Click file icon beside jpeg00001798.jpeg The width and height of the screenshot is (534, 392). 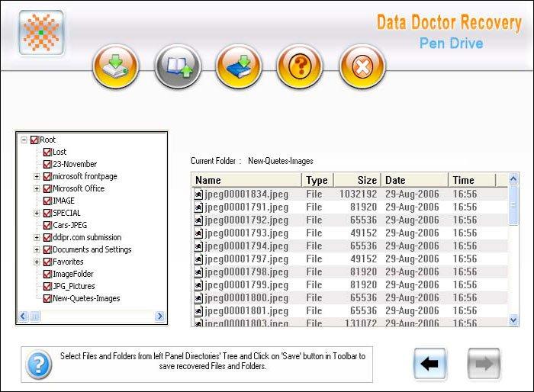(x=198, y=272)
